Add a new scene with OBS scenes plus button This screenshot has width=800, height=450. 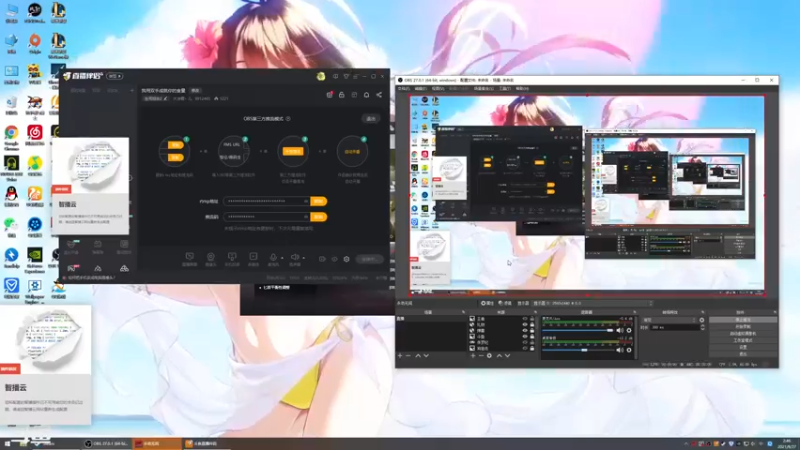[x=400, y=356]
